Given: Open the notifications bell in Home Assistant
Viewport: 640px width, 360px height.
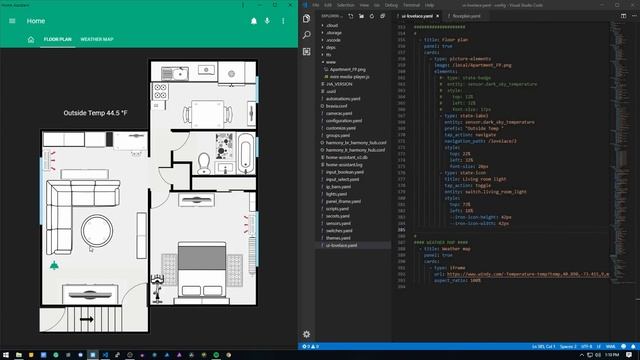Looking at the screenshot, I should click(x=254, y=21).
